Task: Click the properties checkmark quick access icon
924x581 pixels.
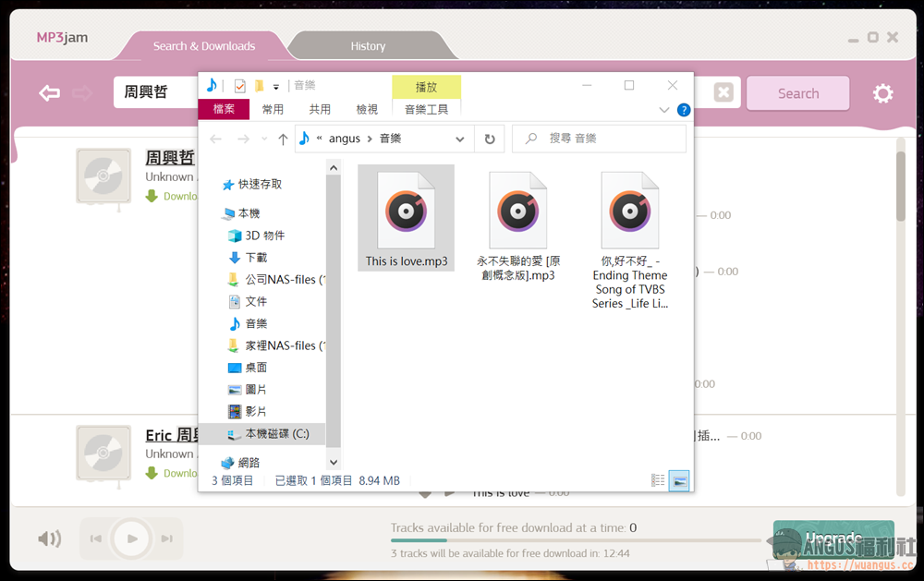Action: point(240,86)
